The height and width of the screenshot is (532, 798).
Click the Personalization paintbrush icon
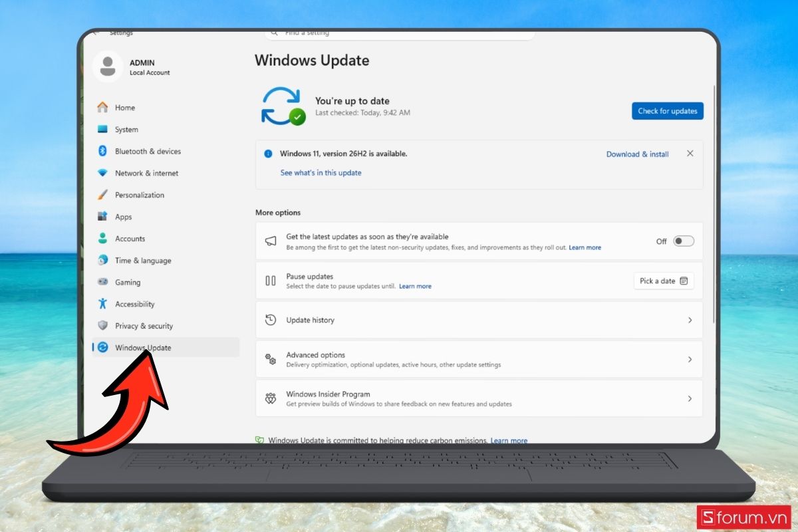[x=102, y=195]
